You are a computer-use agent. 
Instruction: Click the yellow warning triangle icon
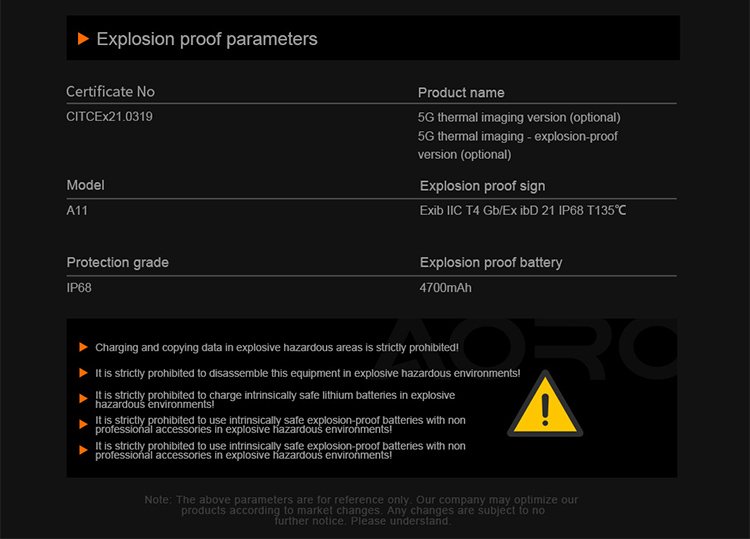point(545,404)
